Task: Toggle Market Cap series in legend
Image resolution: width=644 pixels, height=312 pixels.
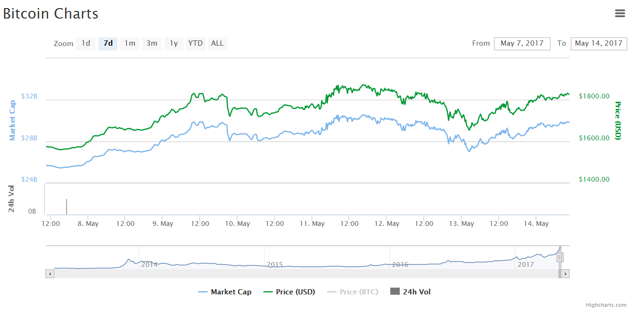Action: tap(225, 292)
